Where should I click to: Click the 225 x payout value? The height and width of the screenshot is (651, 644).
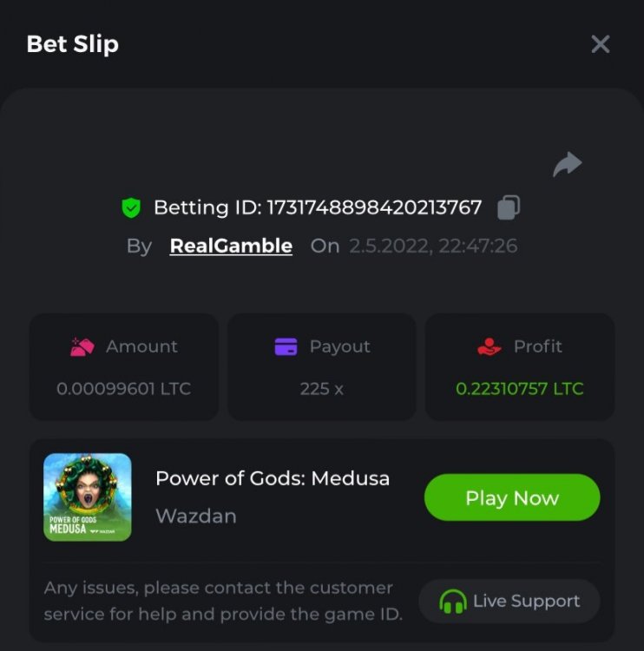(x=322, y=389)
